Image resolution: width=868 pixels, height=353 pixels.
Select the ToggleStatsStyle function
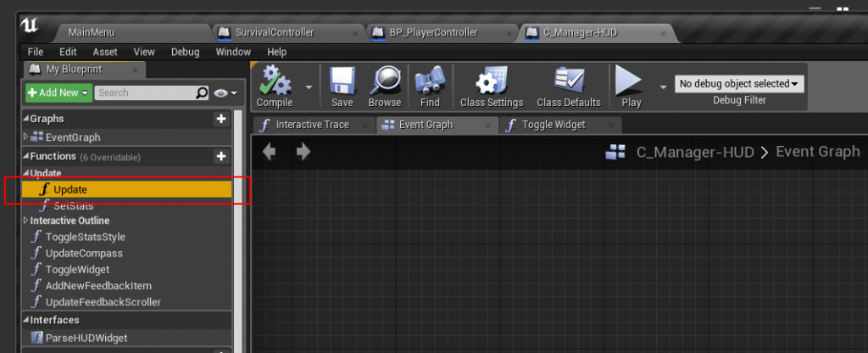(x=85, y=237)
